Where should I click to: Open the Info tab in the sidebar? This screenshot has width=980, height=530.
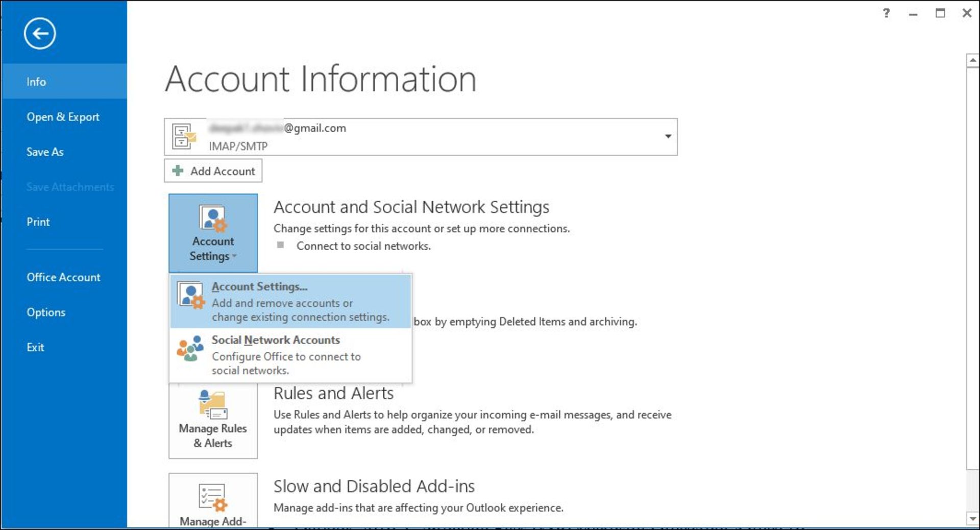[x=64, y=82]
